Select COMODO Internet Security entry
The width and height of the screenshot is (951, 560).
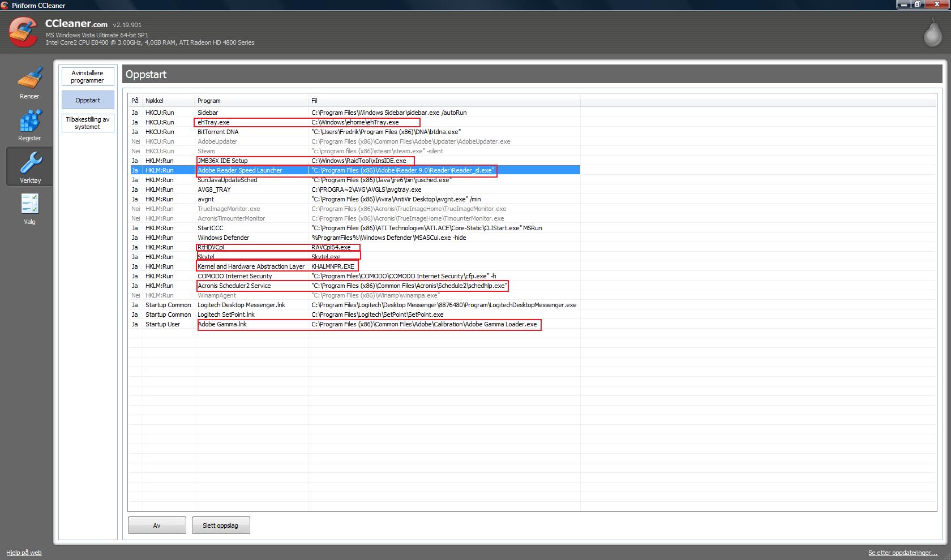point(354,276)
